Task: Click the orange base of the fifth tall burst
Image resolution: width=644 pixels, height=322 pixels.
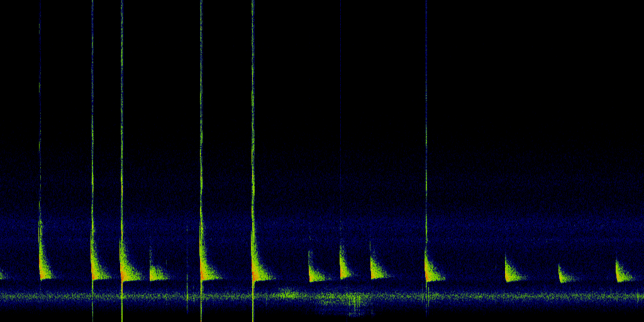Action: 255,275
